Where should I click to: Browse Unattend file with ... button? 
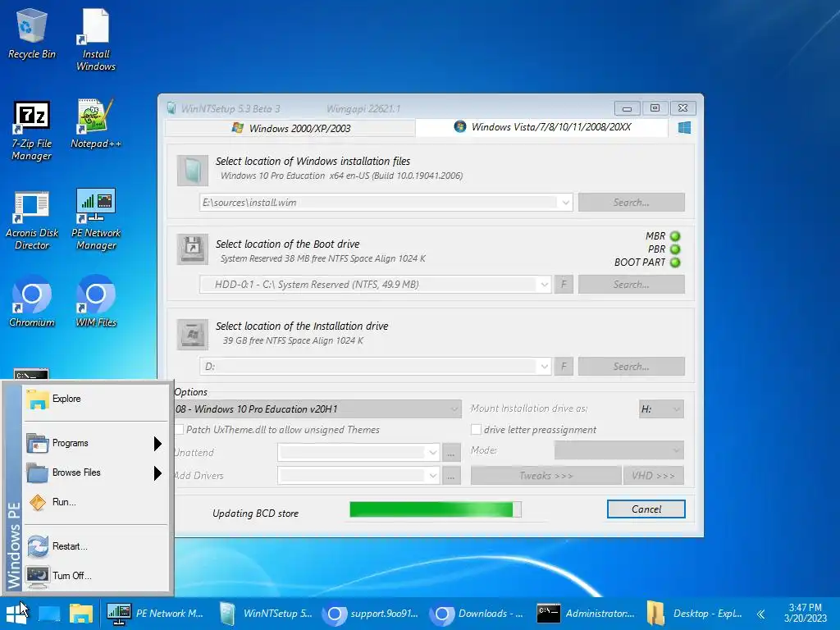452,453
